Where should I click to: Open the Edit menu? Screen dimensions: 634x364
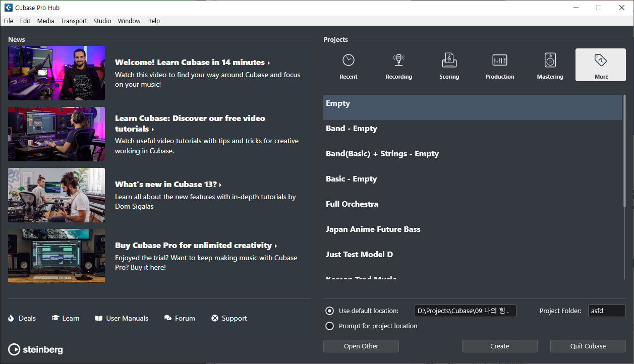coord(25,21)
